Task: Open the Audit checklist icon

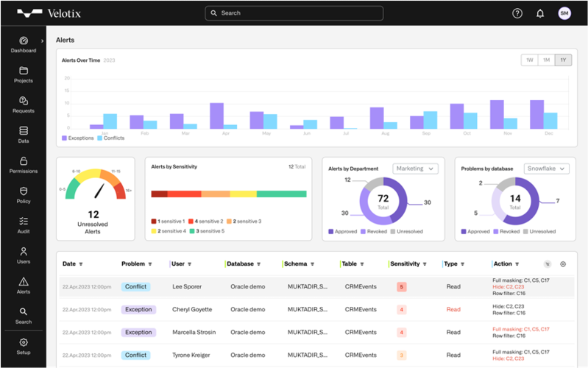Action: 24,221
